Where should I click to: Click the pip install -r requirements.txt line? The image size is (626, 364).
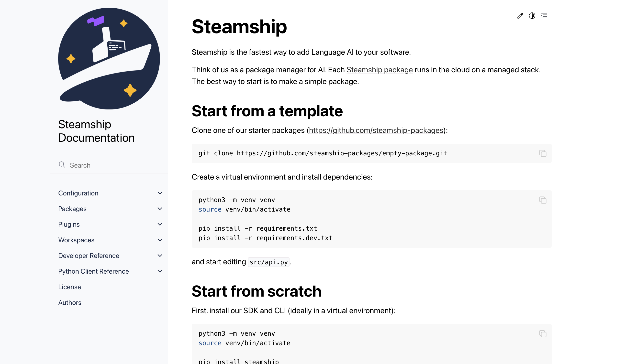(257, 228)
